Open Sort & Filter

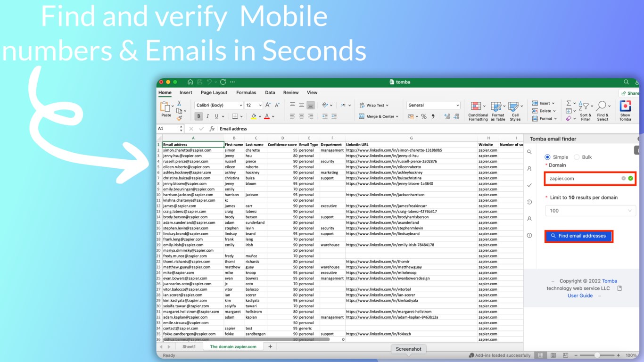[585, 111]
